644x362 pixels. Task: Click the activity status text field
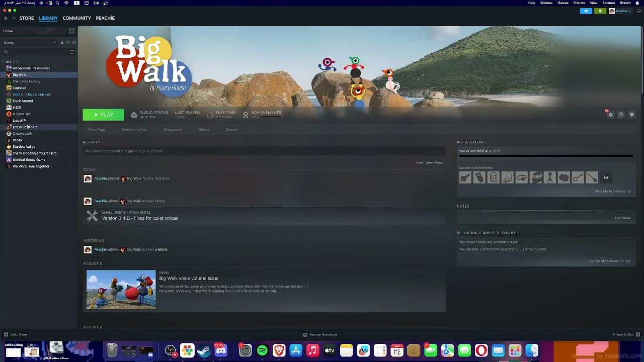click(x=264, y=151)
